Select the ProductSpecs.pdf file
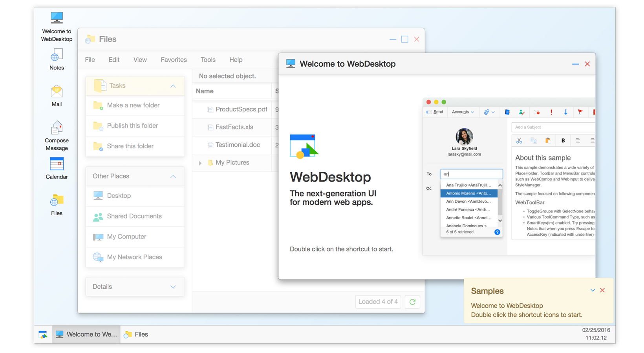 point(241,109)
